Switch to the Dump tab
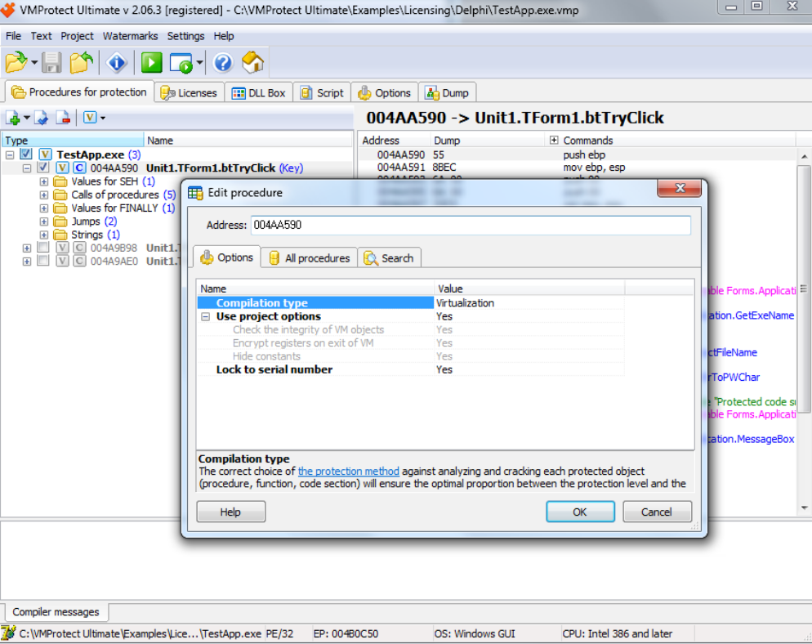This screenshot has height=644, width=812. pos(447,92)
